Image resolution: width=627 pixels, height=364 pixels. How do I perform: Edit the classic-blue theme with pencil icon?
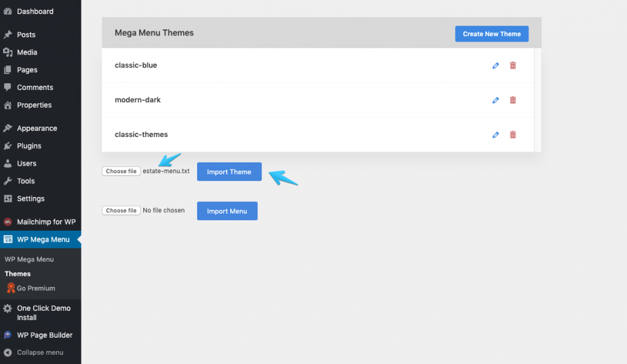tap(495, 65)
